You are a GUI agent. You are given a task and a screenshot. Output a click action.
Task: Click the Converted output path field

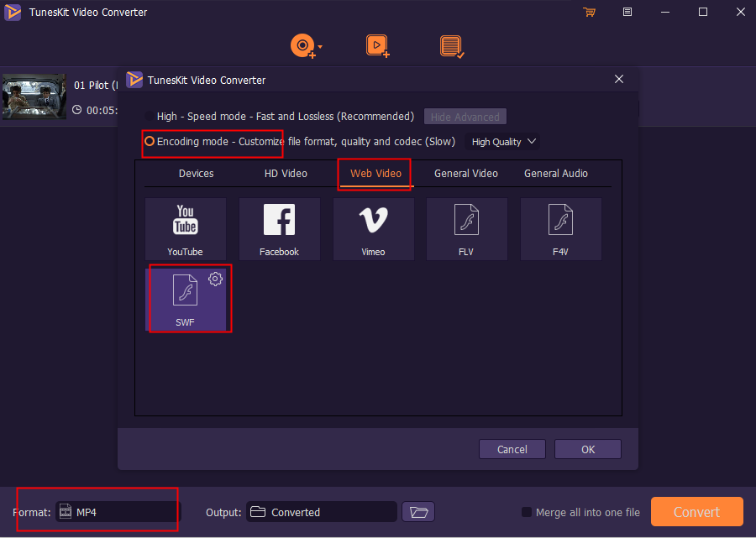(x=322, y=511)
